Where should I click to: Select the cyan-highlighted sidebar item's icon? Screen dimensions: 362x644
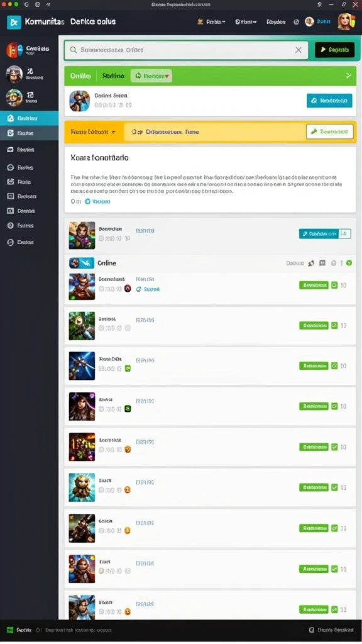[11, 118]
